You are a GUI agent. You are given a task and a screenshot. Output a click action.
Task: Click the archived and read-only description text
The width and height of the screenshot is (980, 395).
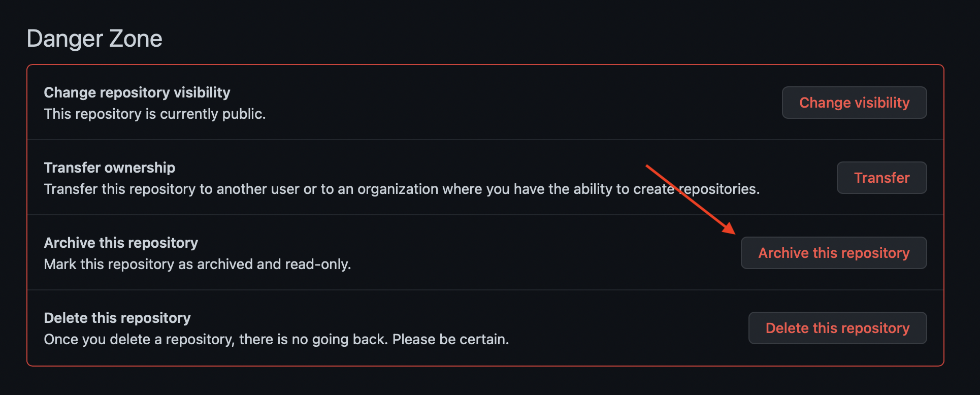(x=198, y=264)
